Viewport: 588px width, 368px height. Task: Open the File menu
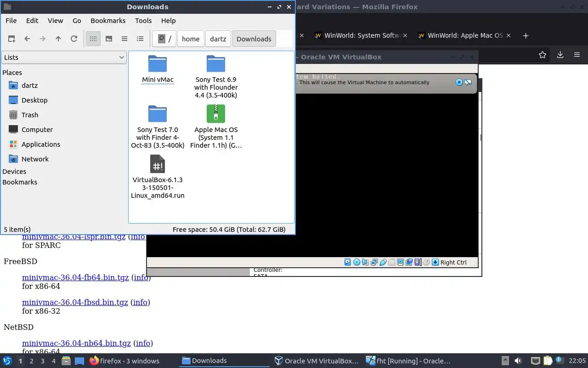click(x=11, y=21)
